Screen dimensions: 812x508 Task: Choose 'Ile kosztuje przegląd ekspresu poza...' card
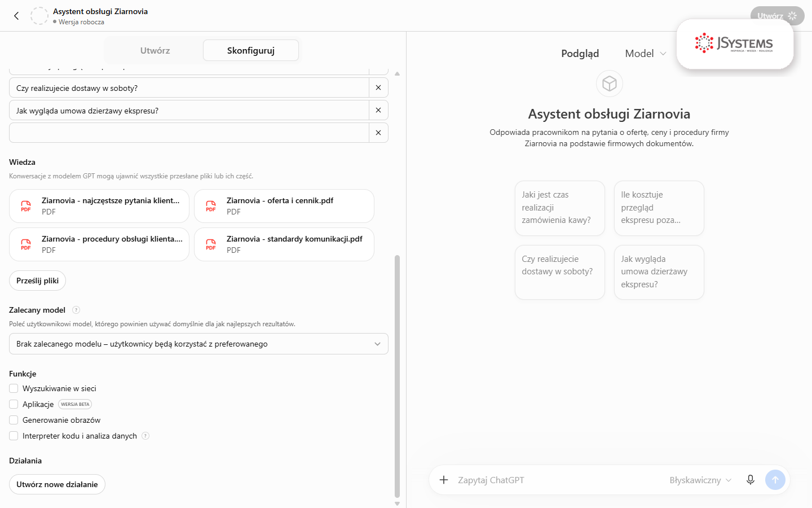point(659,208)
